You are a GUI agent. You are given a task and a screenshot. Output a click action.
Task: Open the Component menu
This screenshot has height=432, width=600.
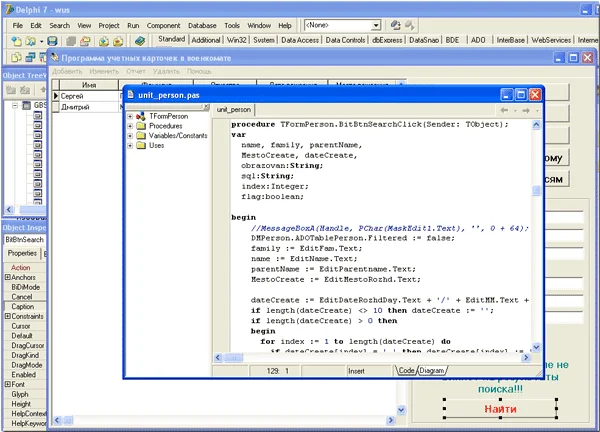162,24
